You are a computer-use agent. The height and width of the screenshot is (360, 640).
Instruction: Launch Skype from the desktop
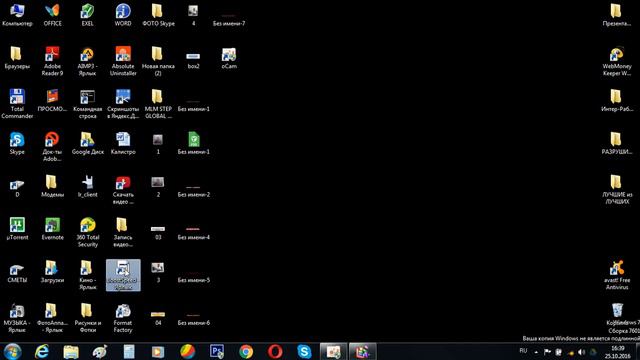[x=17, y=143]
